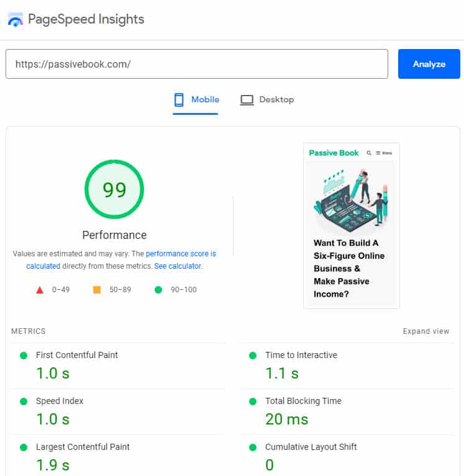Click the '50–89' legend text

pos(120,290)
